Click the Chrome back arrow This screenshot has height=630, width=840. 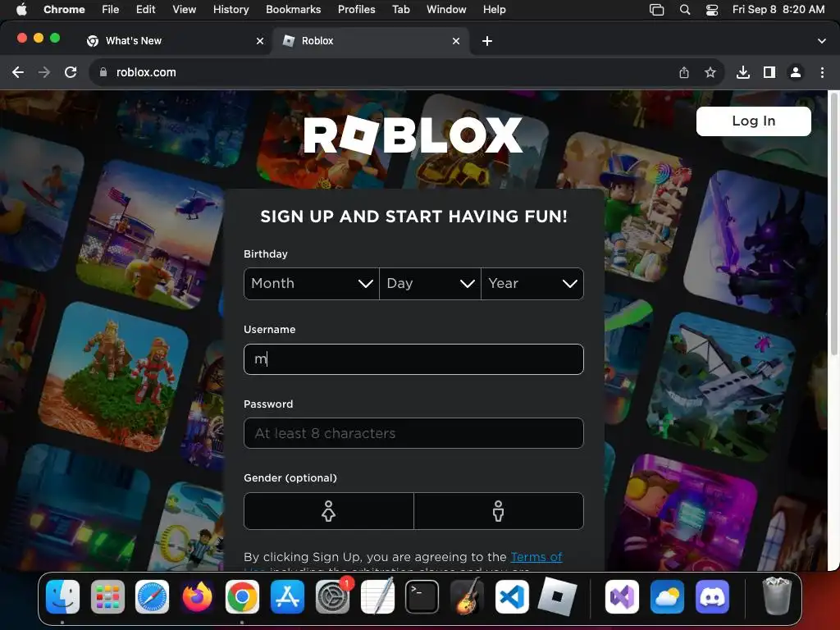(18, 72)
